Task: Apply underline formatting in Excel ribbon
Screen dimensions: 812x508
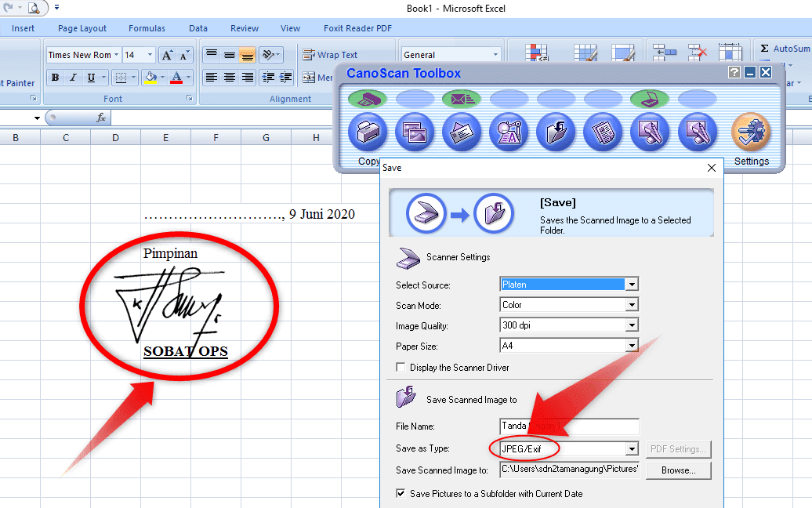Action: pos(91,78)
